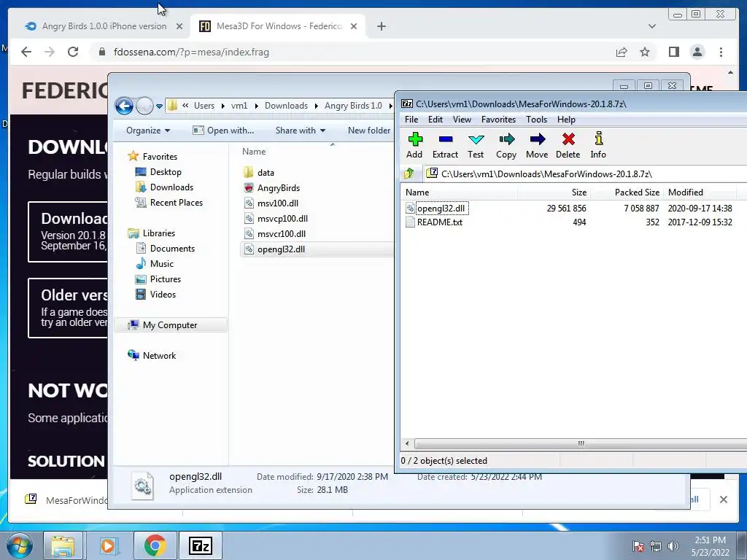Open the Organize dropdown in Explorer
Screen dimensions: 747x560
(147, 131)
